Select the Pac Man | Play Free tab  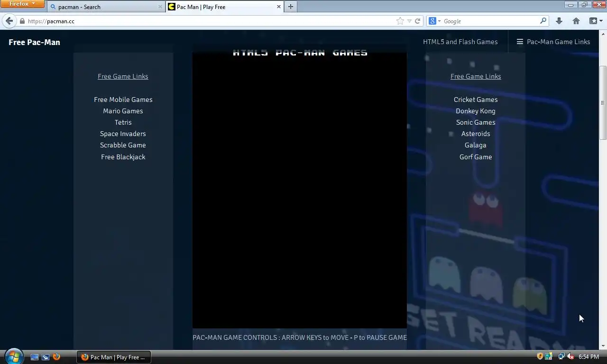coord(224,7)
